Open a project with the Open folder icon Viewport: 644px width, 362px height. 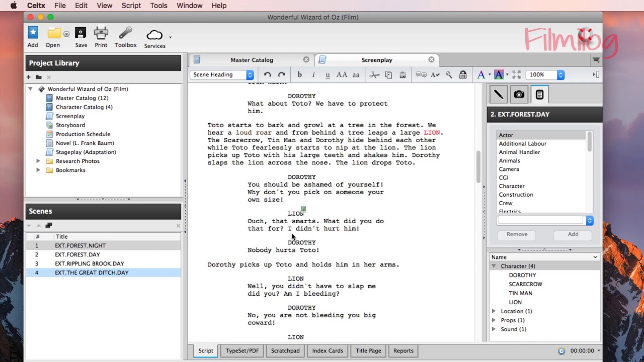pos(54,34)
